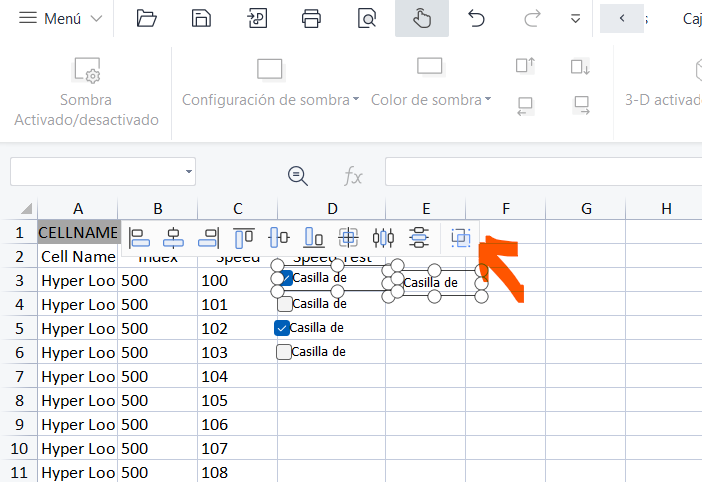Expand the quick access toolbar customize arrow
Viewport: 702px width, 482px height.
[575, 19]
